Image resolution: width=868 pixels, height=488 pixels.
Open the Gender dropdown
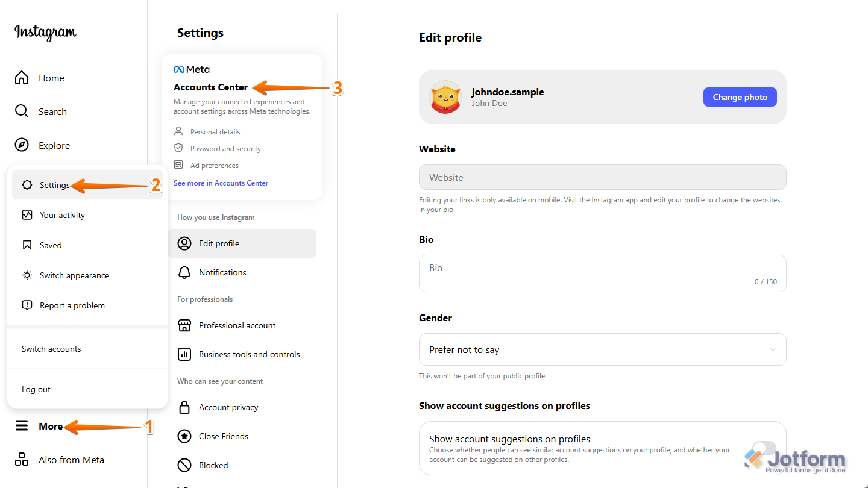[x=602, y=349]
